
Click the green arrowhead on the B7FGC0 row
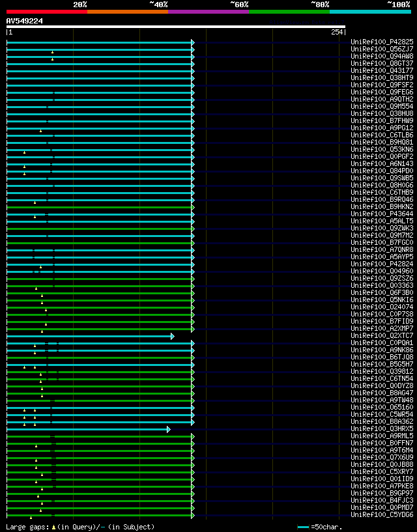click(193, 243)
